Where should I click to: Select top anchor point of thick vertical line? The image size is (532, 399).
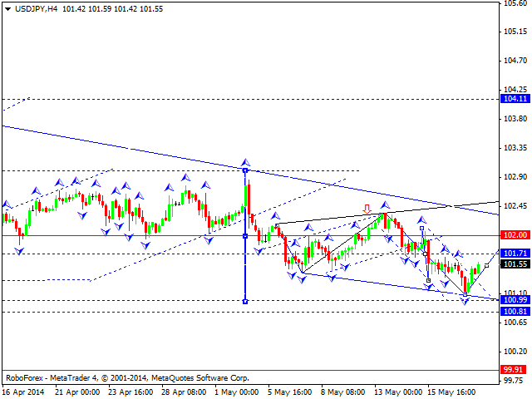pyautogui.click(x=245, y=170)
